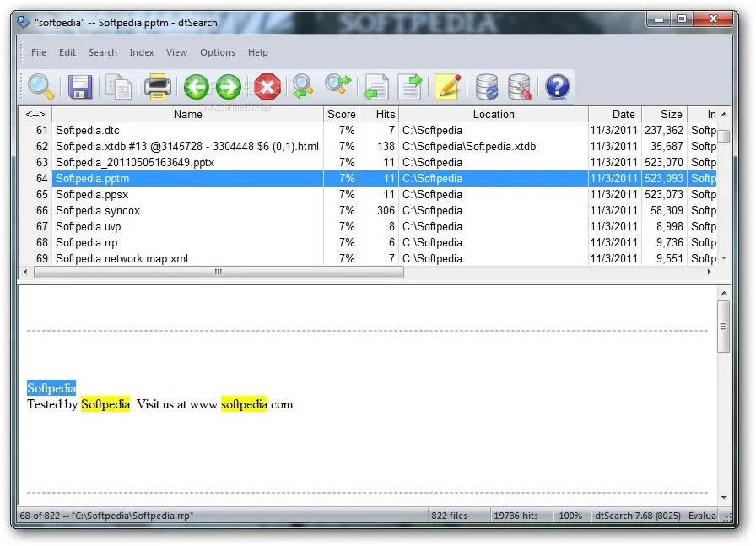Viewport: 756px width, 546px height.
Task: Open the Options menu
Action: [x=218, y=52]
